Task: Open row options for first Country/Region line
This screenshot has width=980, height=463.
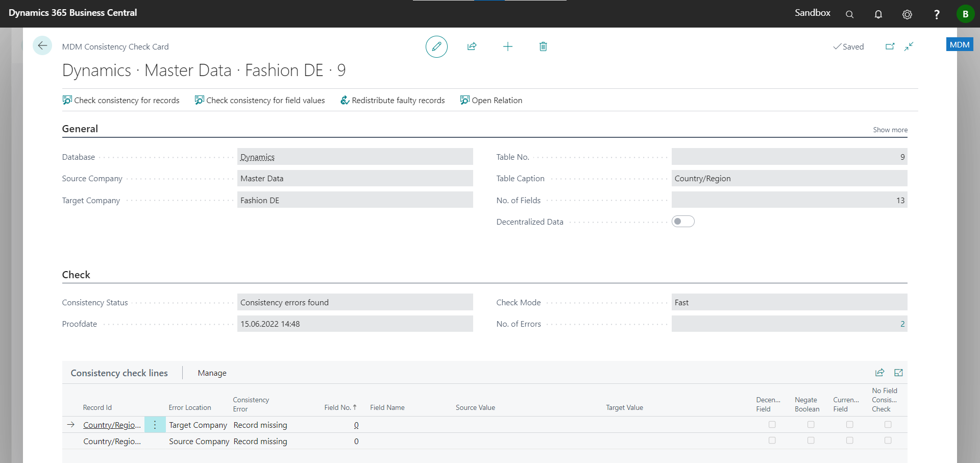Action: click(155, 425)
